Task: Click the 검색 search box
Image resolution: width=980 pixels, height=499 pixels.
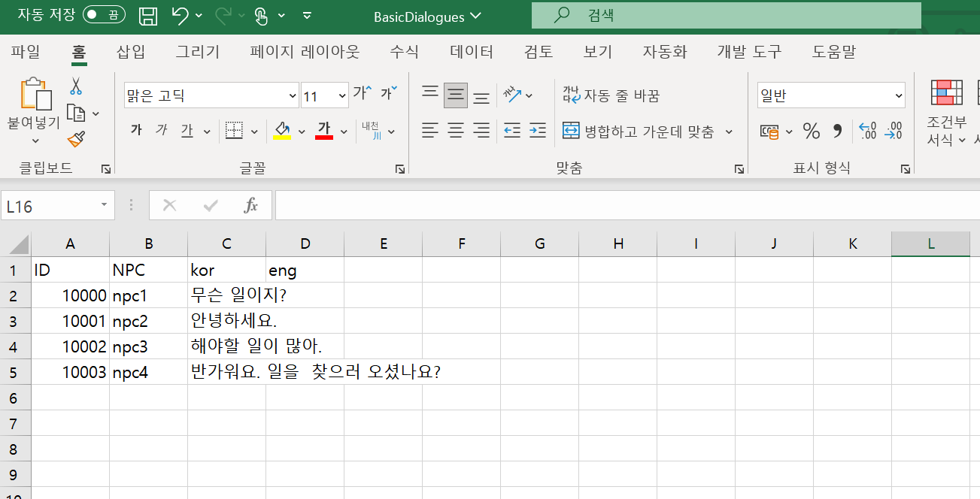Action: (727, 15)
